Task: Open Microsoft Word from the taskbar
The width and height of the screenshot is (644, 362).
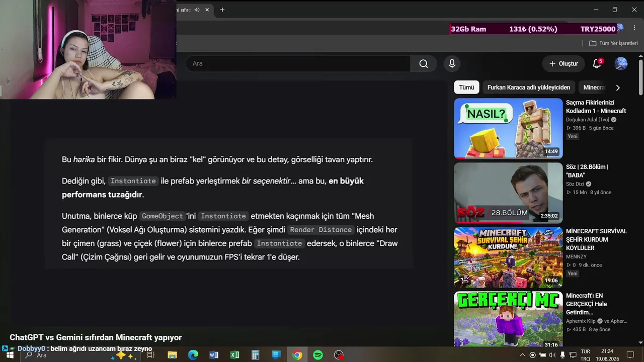Action: point(214,355)
